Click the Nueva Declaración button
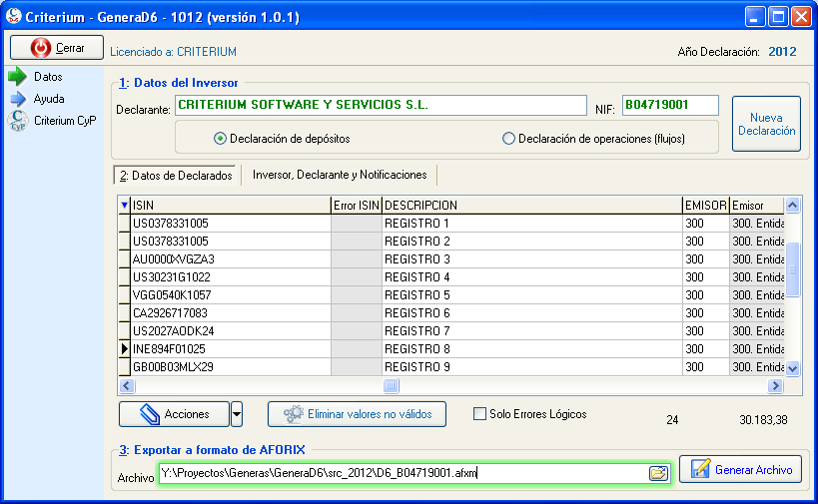 (x=766, y=124)
